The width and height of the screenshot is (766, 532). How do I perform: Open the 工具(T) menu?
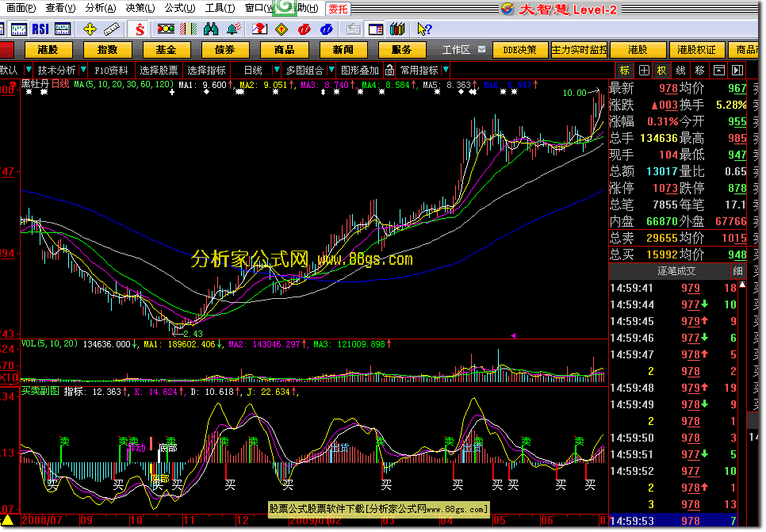coord(220,8)
